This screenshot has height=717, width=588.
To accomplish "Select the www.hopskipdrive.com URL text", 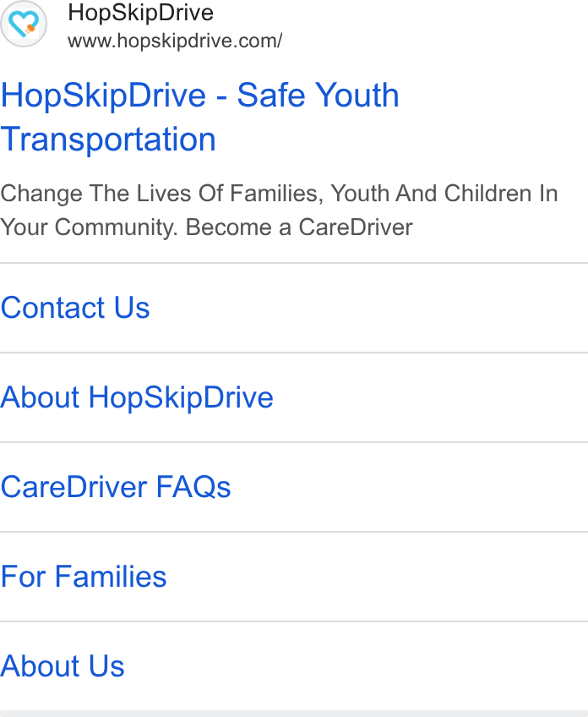I will 175,41.
